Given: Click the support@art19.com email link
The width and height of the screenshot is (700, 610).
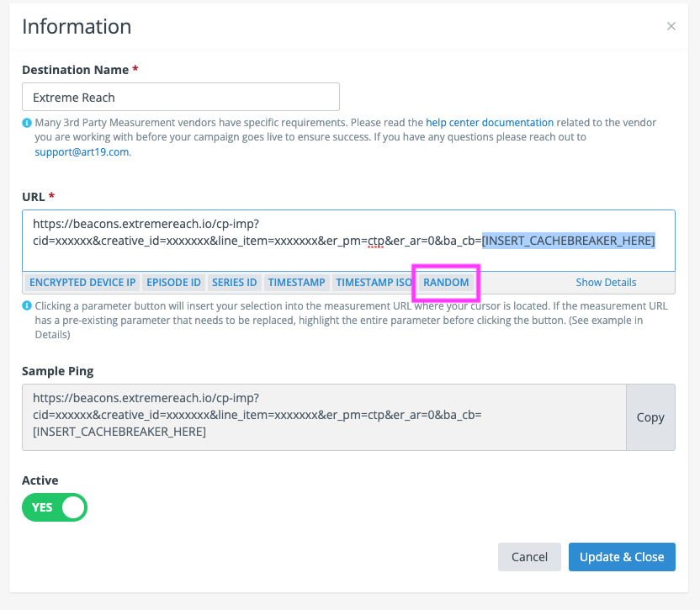Looking at the screenshot, I should 82,151.
